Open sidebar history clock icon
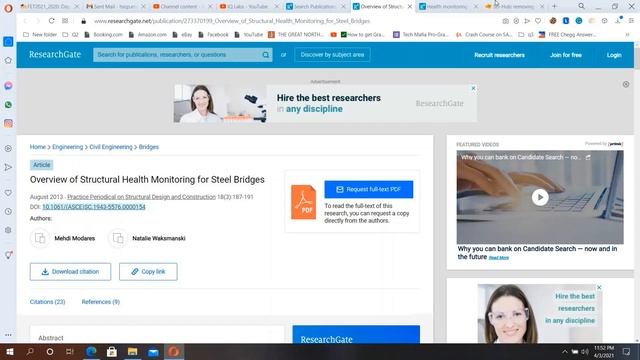Screen dimensions: 640x360 tap(8, 211)
